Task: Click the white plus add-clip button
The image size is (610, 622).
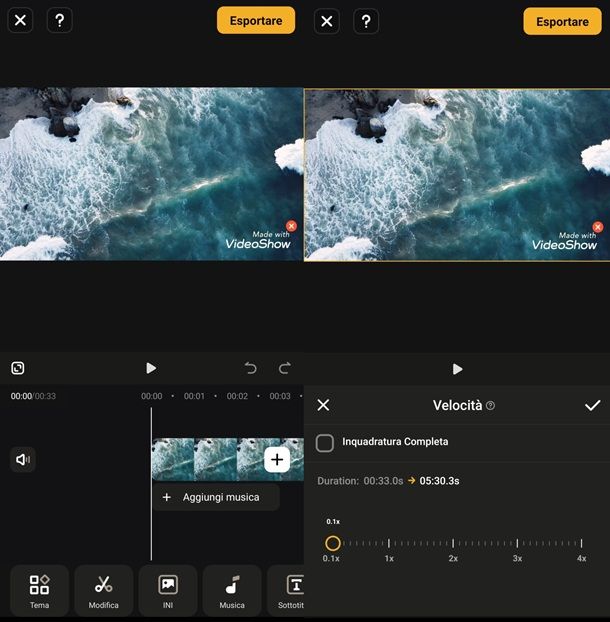Action: 277,460
